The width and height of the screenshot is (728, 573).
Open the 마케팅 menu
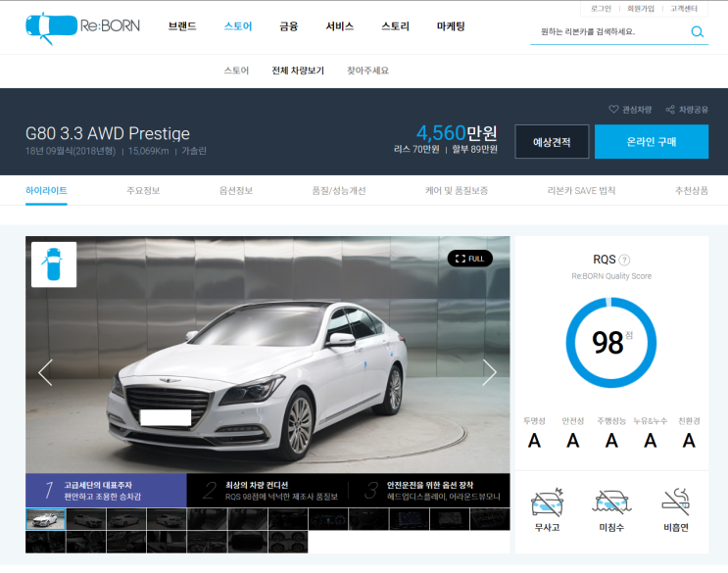coord(451,26)
